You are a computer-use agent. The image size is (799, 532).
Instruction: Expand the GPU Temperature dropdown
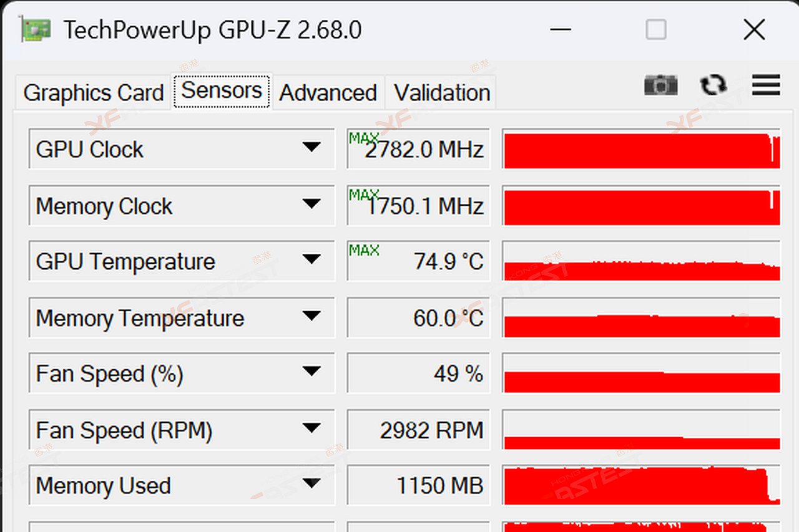(x=311, y=259)
